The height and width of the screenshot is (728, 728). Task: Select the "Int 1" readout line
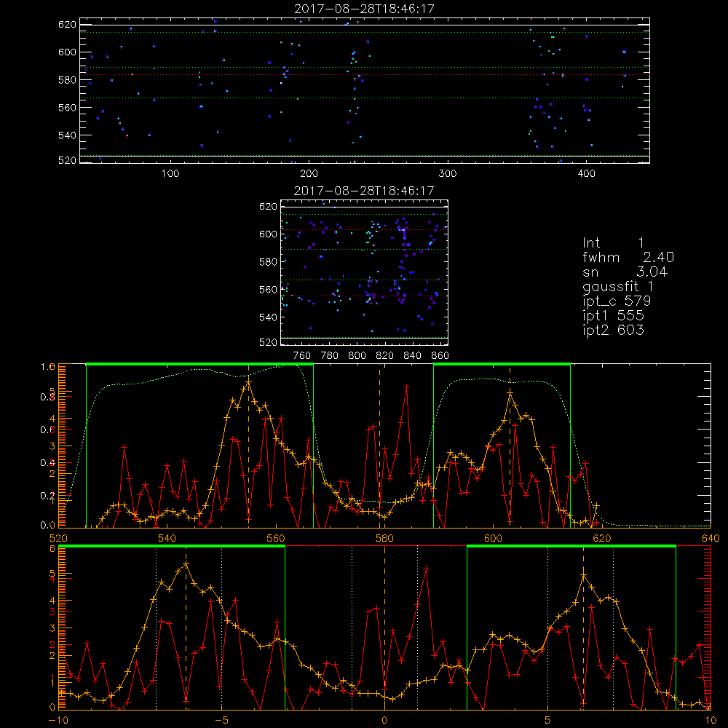click(613, 243)
